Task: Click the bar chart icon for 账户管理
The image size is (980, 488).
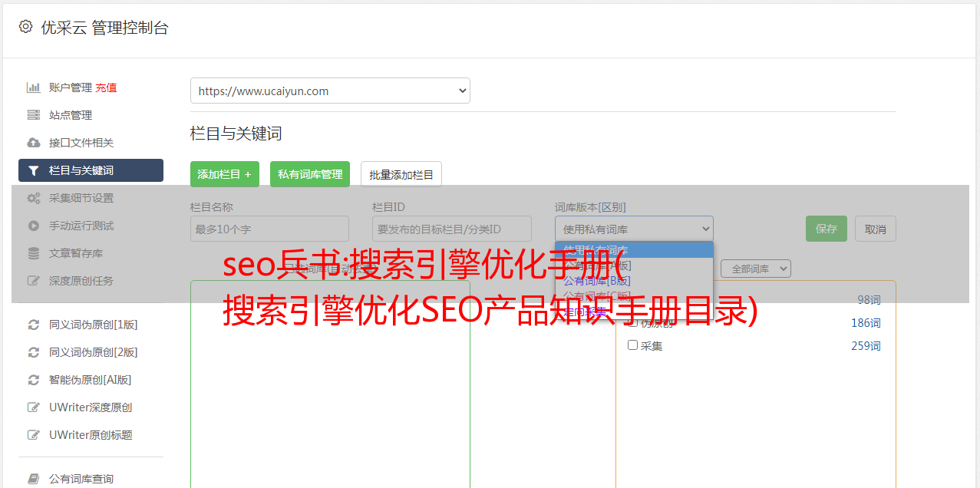Action: click(33, 87)
